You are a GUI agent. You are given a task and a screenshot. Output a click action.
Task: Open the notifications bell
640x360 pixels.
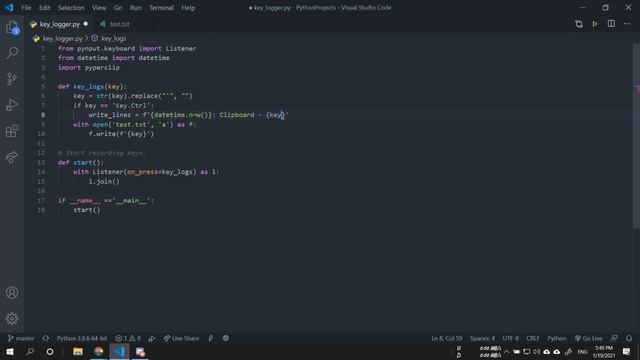pyautogui.click(x=629, y=338)
